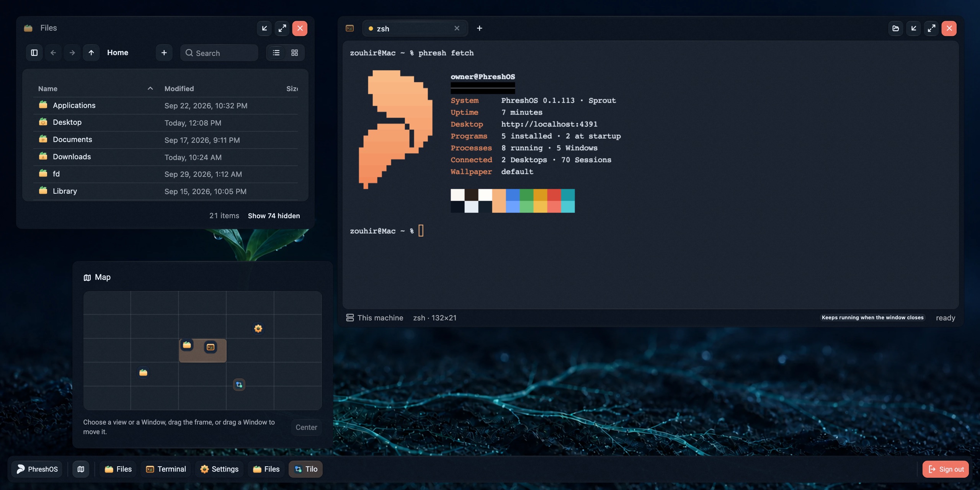Open the Desktop folder row
Viewport: 980px width, 490px height.
pos(165,122)
